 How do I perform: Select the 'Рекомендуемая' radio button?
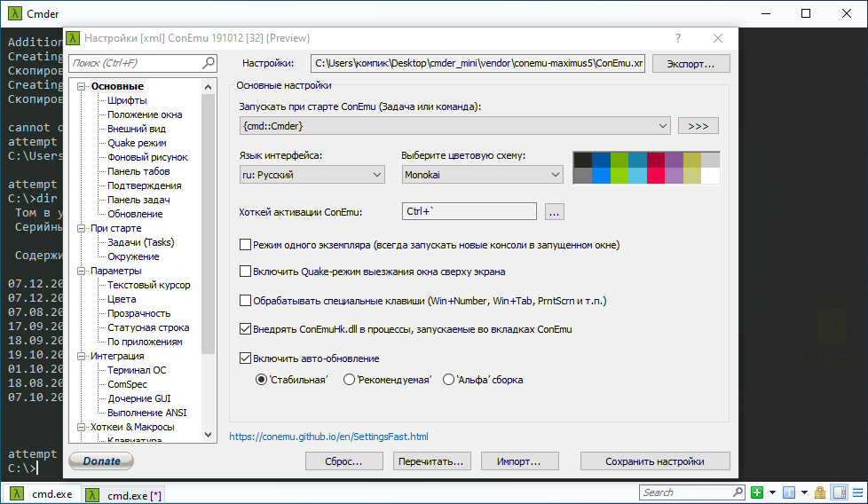[349, 380]
